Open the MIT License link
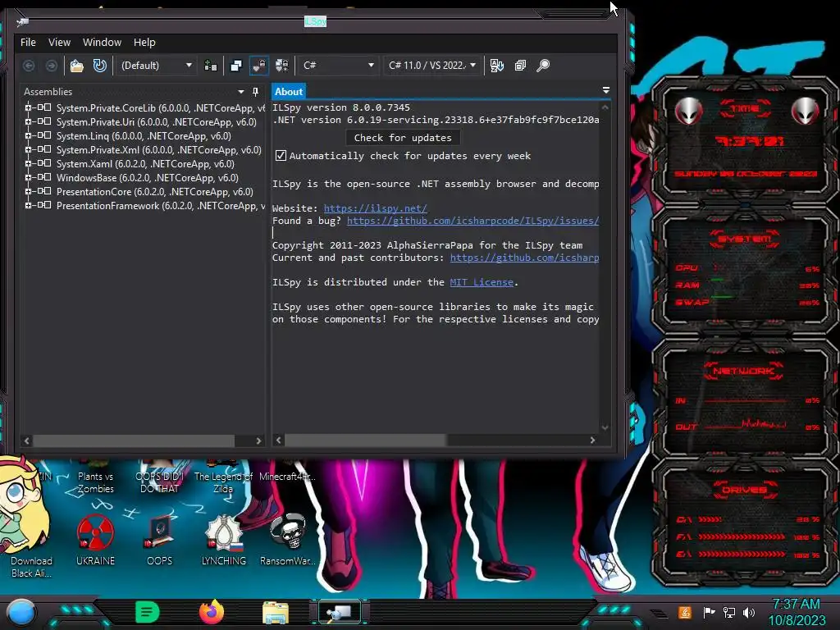The width and height of the screenshot is (840, 630). tap(482, 282)
